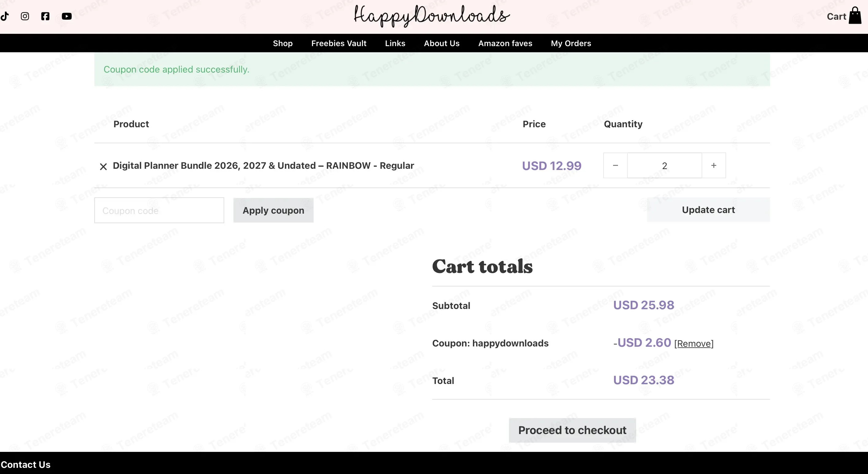Remove the happydownloads coupon
868x474 pixels.
[694, 344]
